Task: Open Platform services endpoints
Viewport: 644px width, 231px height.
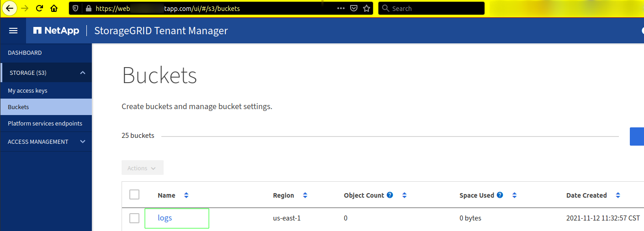Action: coord(45,124)
